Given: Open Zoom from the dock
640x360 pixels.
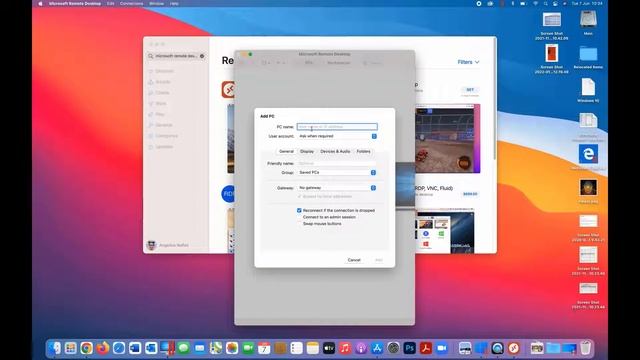Looking at the screenshot, I should [x=442, y=348].
